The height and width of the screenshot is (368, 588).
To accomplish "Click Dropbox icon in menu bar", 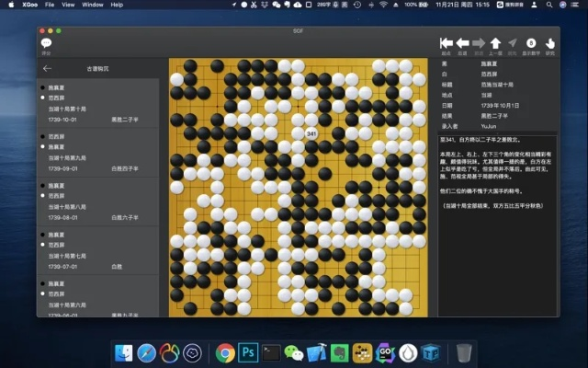I will coord(265,5).
